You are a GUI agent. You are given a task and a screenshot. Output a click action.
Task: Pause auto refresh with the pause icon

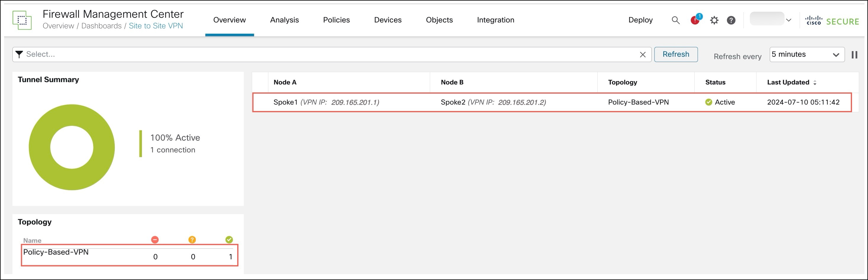[x=854, y=55]
